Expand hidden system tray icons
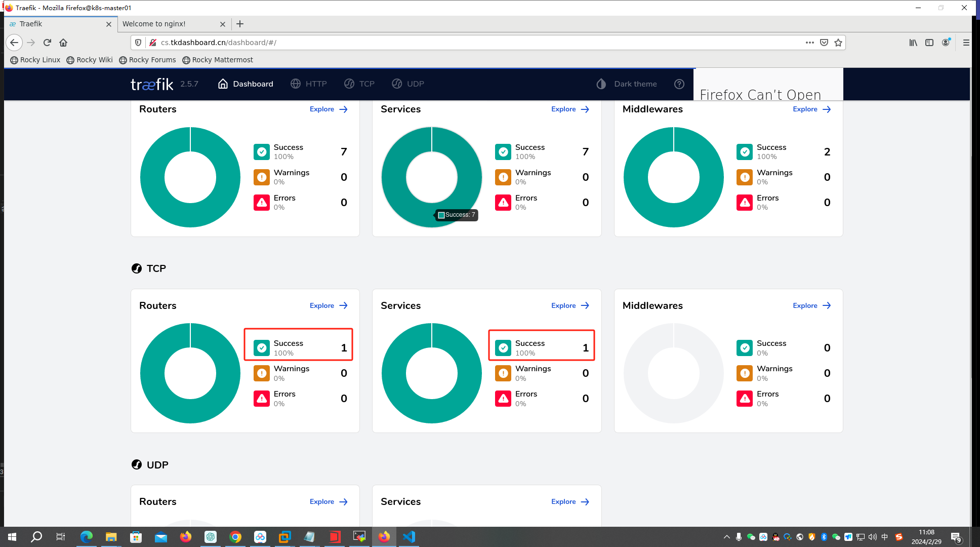The width and height of the screenshot is (980, 547). click(x=727, y=537)
